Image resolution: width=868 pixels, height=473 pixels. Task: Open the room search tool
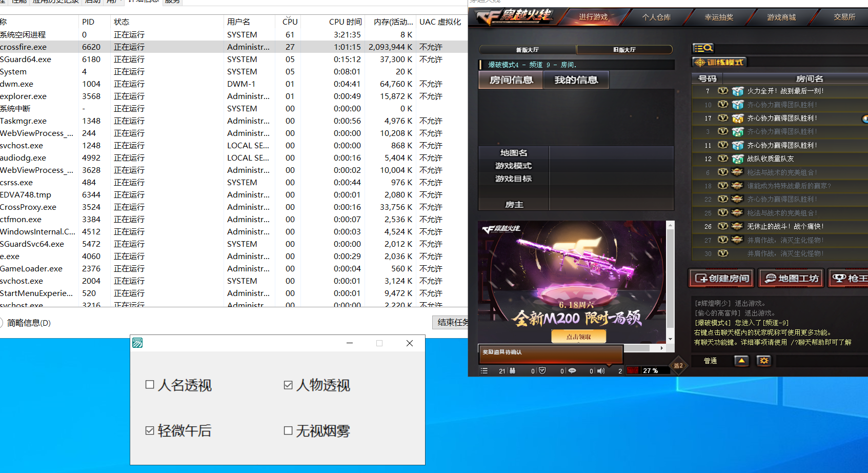click(x=703, y=48)
